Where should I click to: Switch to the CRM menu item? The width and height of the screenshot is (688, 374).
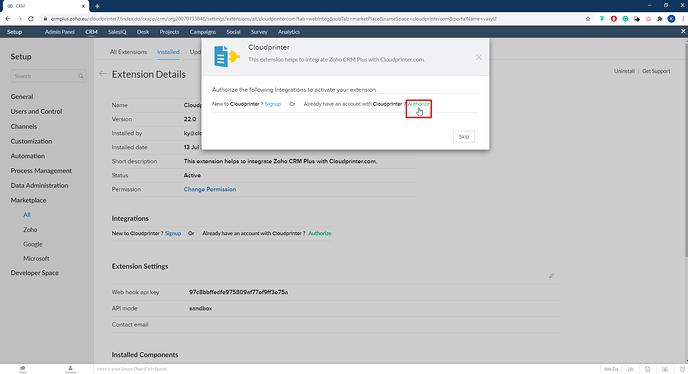(x=91, y=32)
